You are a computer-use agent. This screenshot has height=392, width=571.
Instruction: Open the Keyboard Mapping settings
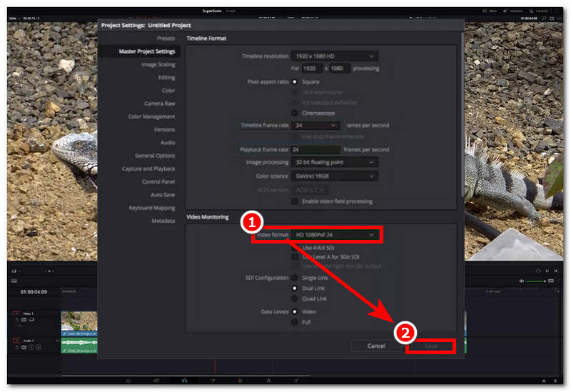(x=152, y=208)
